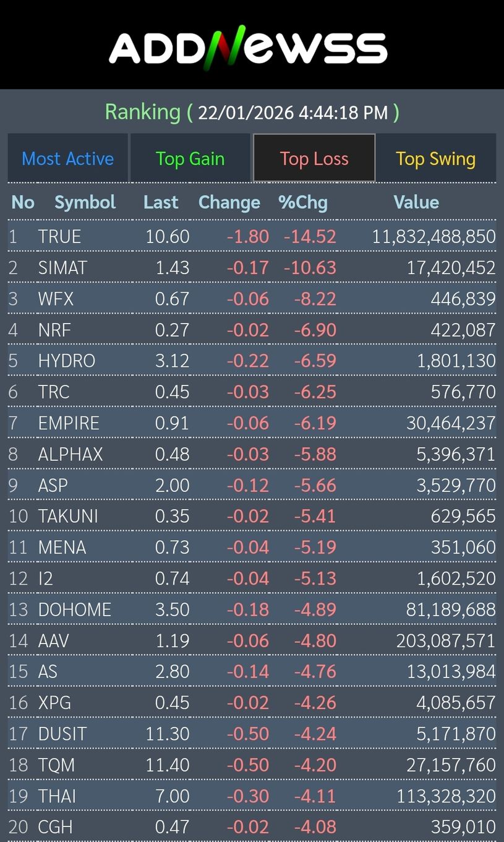Screen dimensions: 504x842
Task: Click the DOHOME symbol
Action: tap(74, 609)
